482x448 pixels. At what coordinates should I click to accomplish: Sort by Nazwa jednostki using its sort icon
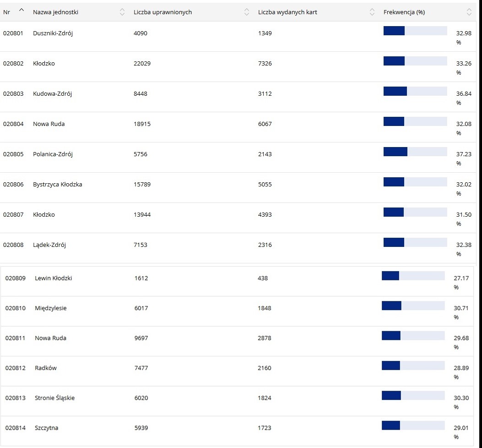(122, 12)
